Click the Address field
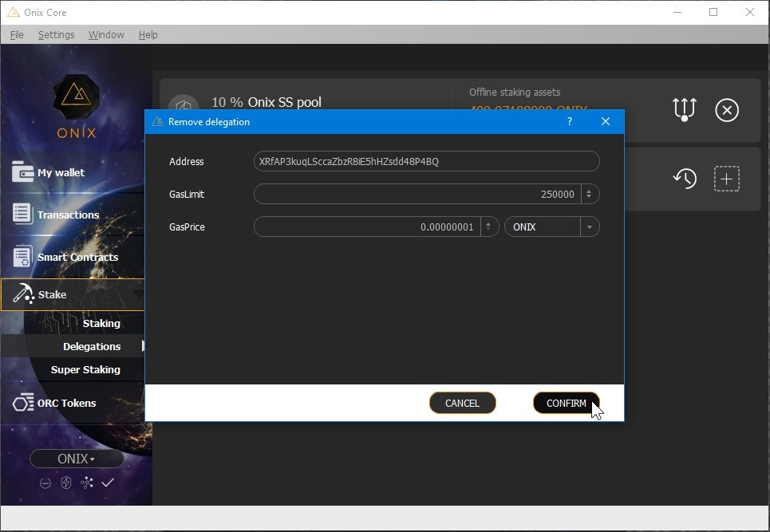The image size is (770, 532). 426,161
